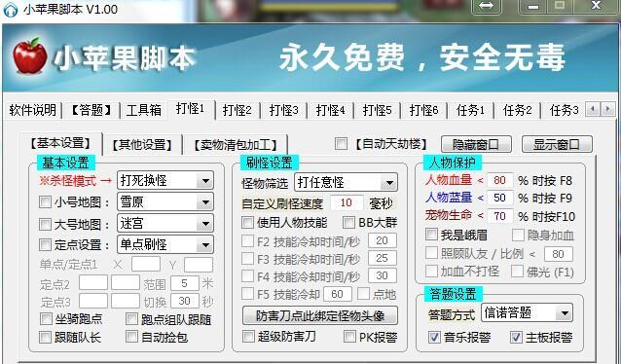Viewport: 621px width, 364px height.
Task: Click the headset icon in title bar
Action: tap(11, 9)
